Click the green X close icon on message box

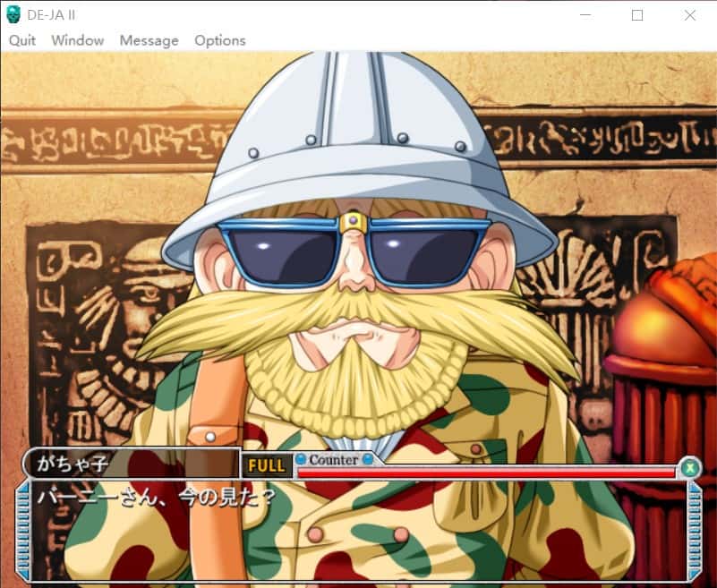(x=690, y=467)
